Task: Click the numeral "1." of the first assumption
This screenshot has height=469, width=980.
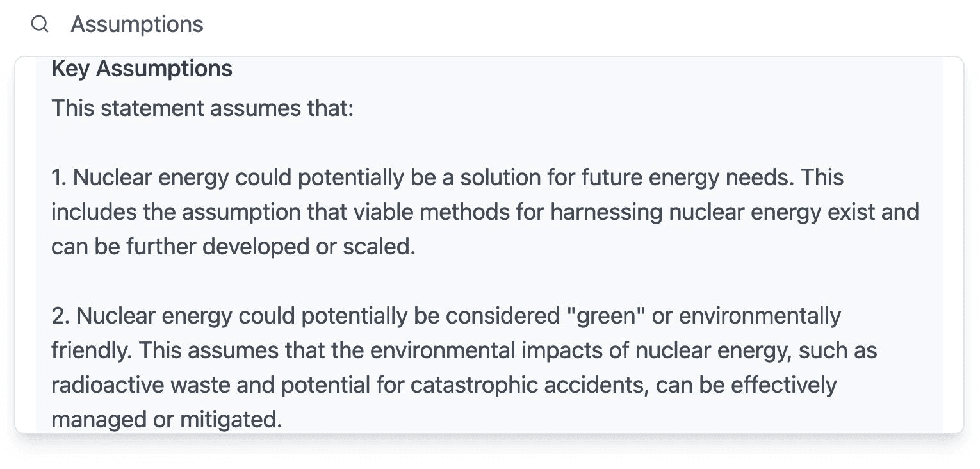Action: click(x=60, y=177)
